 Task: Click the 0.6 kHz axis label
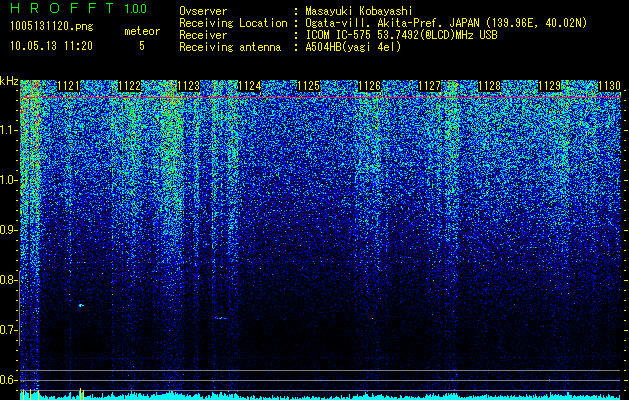[9, 380]
